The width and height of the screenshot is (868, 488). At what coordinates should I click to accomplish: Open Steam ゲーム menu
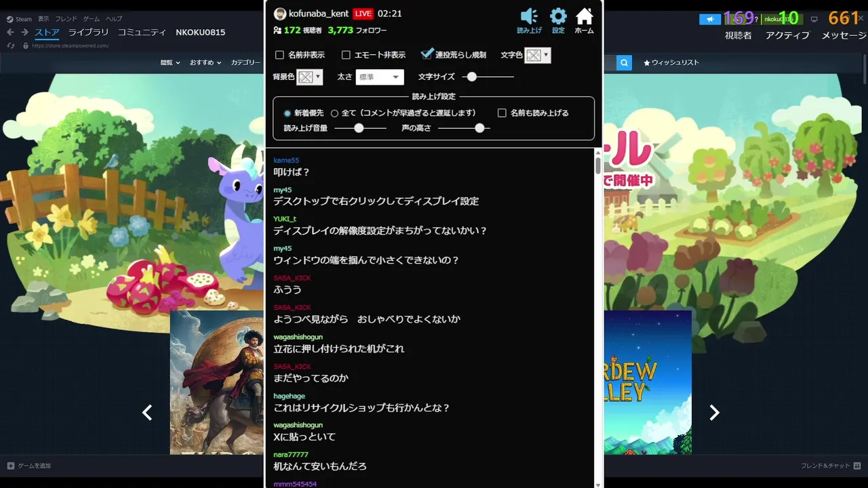91,19
